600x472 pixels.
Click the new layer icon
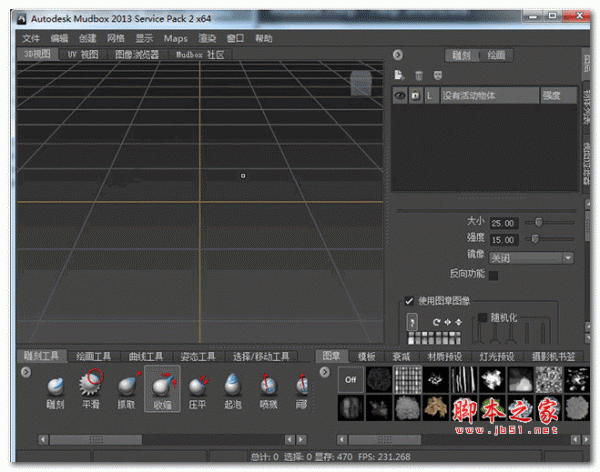(x=399, y=75)
